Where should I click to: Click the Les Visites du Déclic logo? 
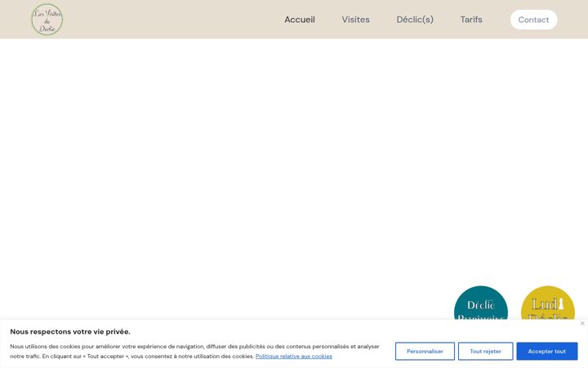tap(47, 20)
